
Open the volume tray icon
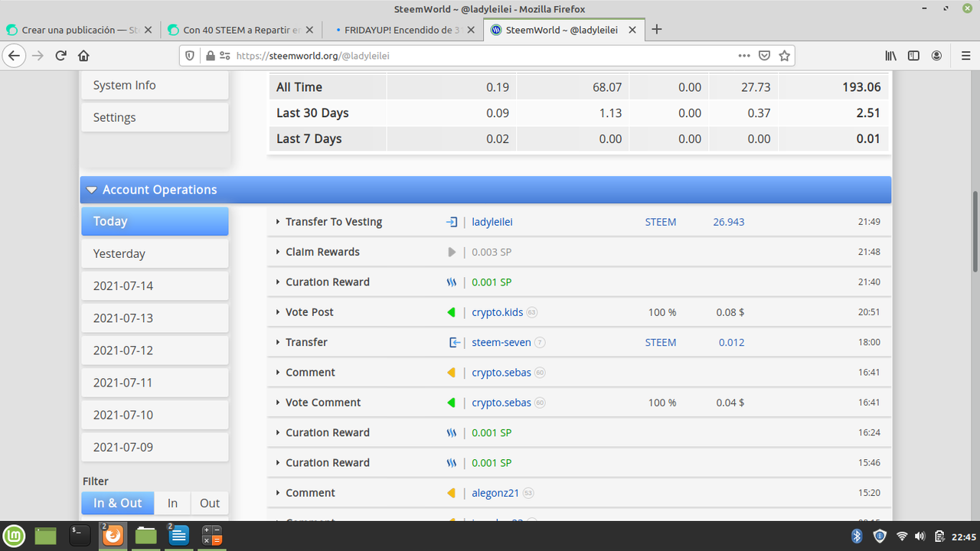tap(920, 536)
